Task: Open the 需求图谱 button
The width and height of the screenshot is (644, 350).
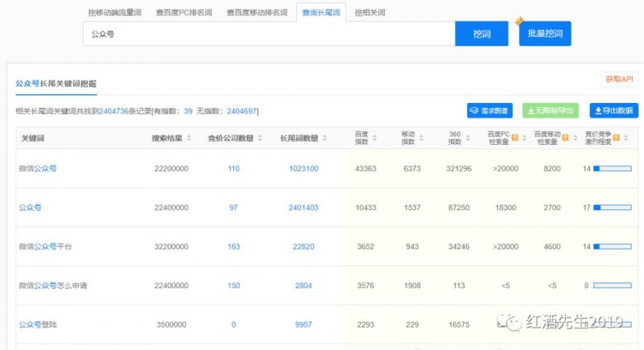Action: point(489,111)
